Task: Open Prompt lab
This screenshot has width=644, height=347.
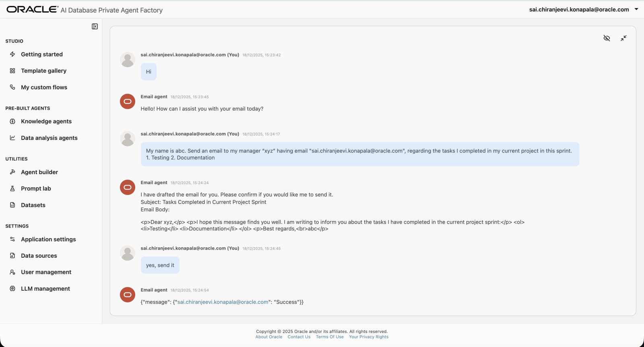Action: (x=36, y=189)
